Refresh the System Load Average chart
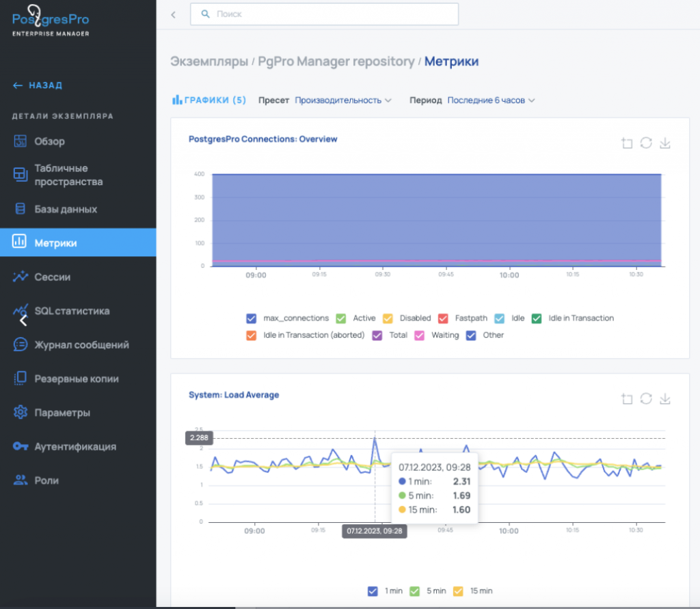The height and width of the screenshot is (609, 700). click(646, 399)
